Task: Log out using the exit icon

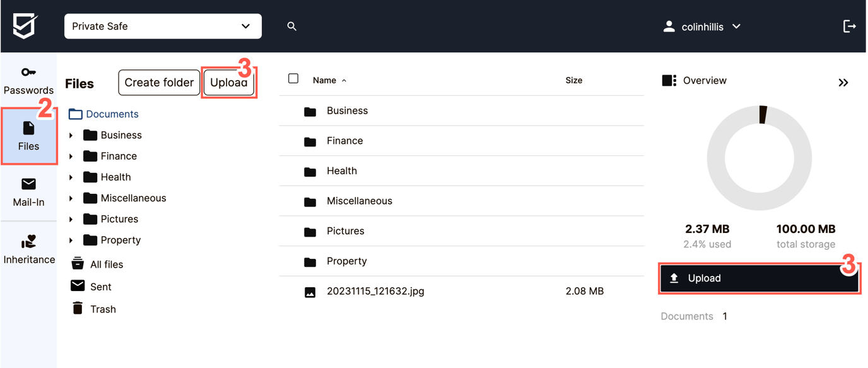Action: [x=849, y=26]
